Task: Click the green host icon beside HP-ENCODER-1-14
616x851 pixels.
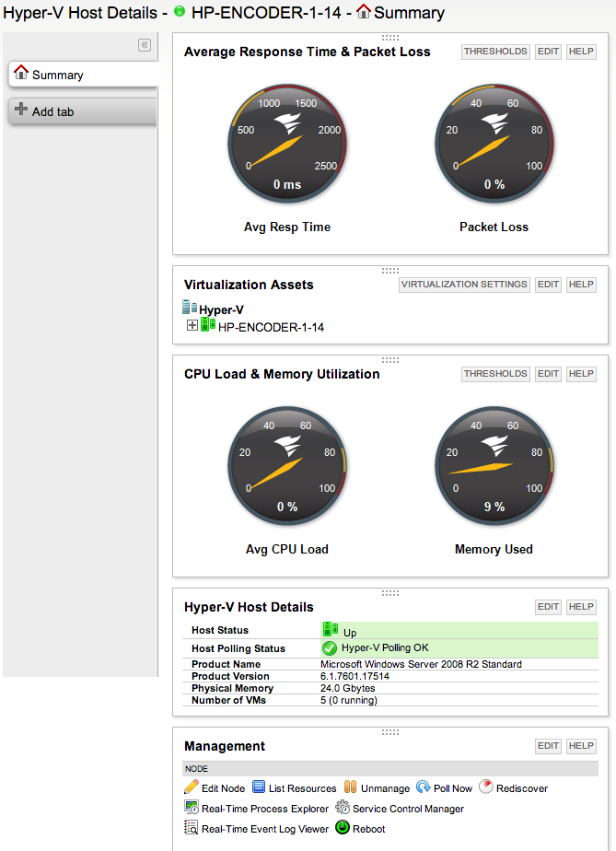Action: (208, 324)
